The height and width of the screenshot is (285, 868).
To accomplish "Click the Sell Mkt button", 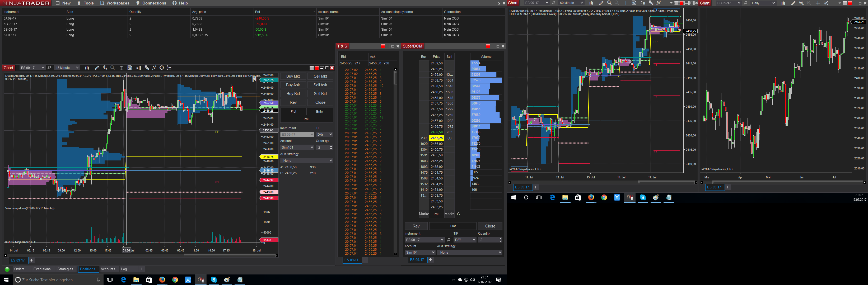I will tap(320, 76).
